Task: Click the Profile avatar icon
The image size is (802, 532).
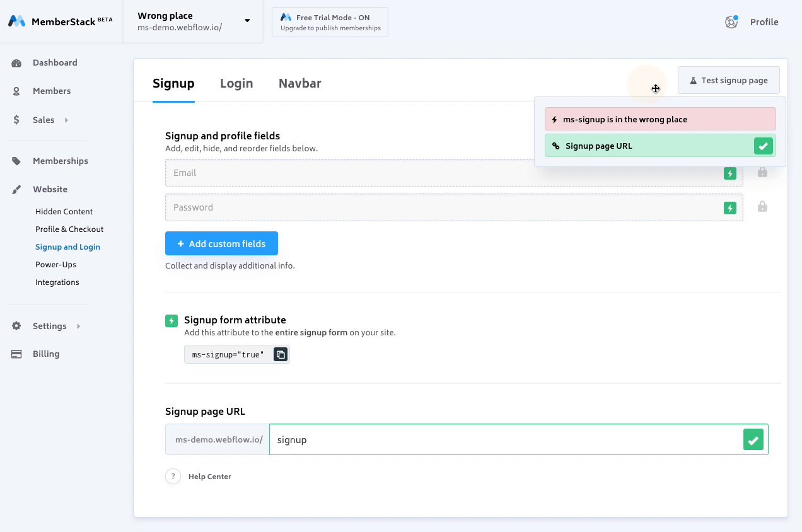Action: pos(731,22)
